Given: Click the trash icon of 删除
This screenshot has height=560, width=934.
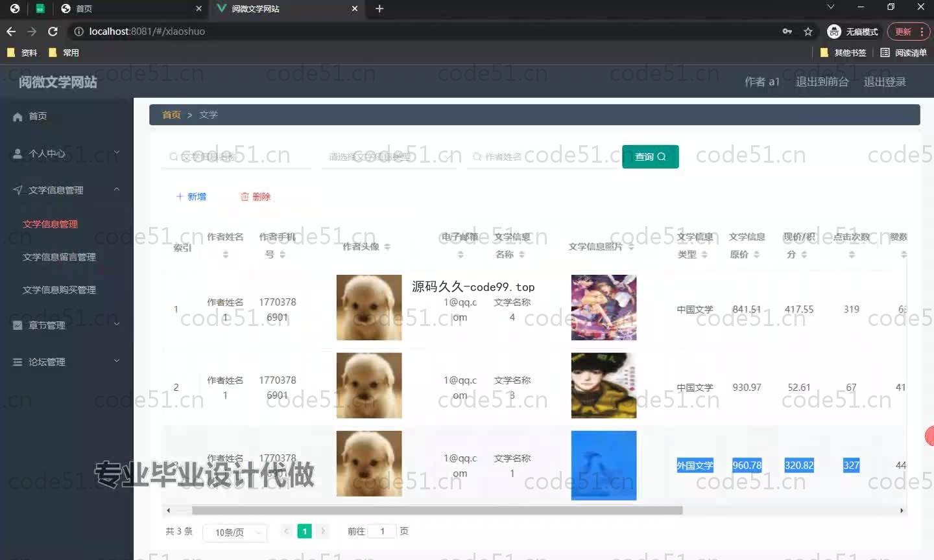Looking at the screenshot, I should (245, 196).
